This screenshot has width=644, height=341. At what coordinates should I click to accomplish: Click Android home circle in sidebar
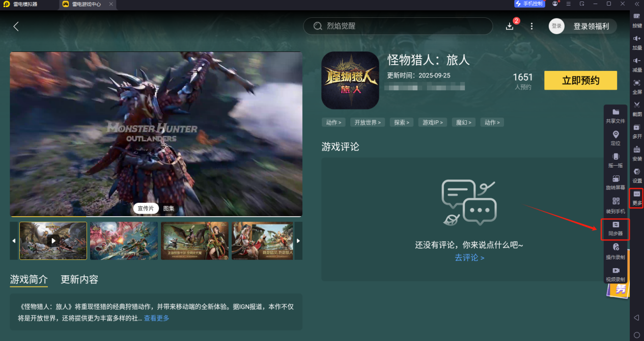click(x=636, y=334)
